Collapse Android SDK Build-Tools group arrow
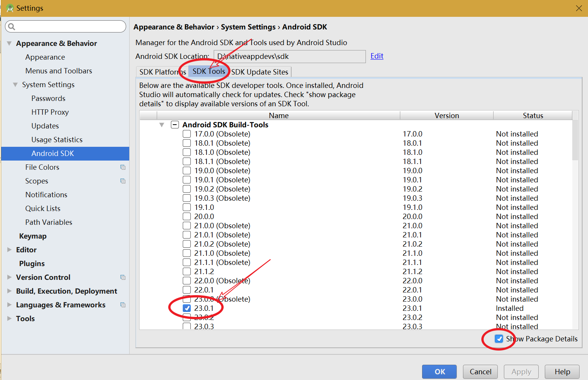This screenshot has height=380, width=588. 162,125
